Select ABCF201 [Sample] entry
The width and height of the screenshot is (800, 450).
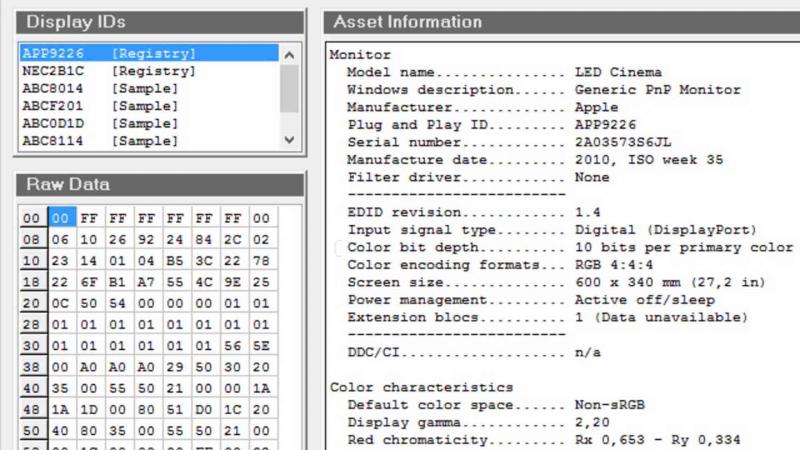pos(149,106)
